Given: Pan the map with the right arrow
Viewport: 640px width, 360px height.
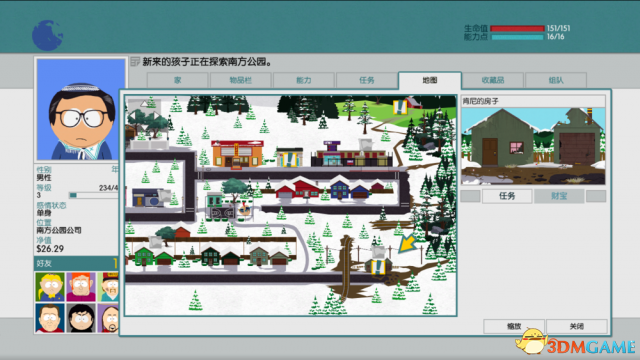Looking at the screenshot, I should point(156,116).
